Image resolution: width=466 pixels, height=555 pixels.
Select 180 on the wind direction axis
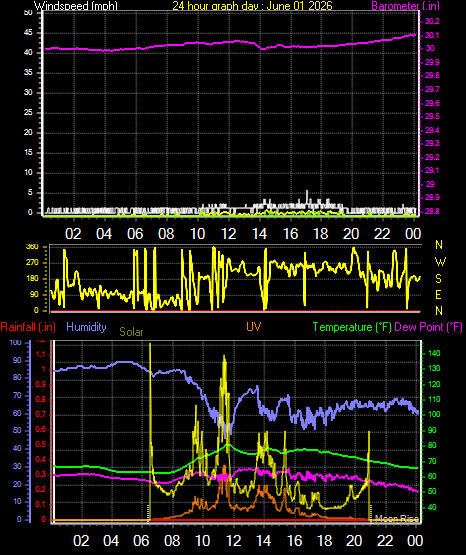point(32,279)
